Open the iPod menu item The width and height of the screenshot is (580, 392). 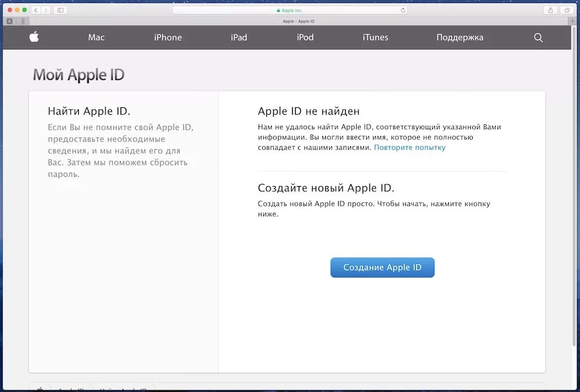click(x=305, y=37)
